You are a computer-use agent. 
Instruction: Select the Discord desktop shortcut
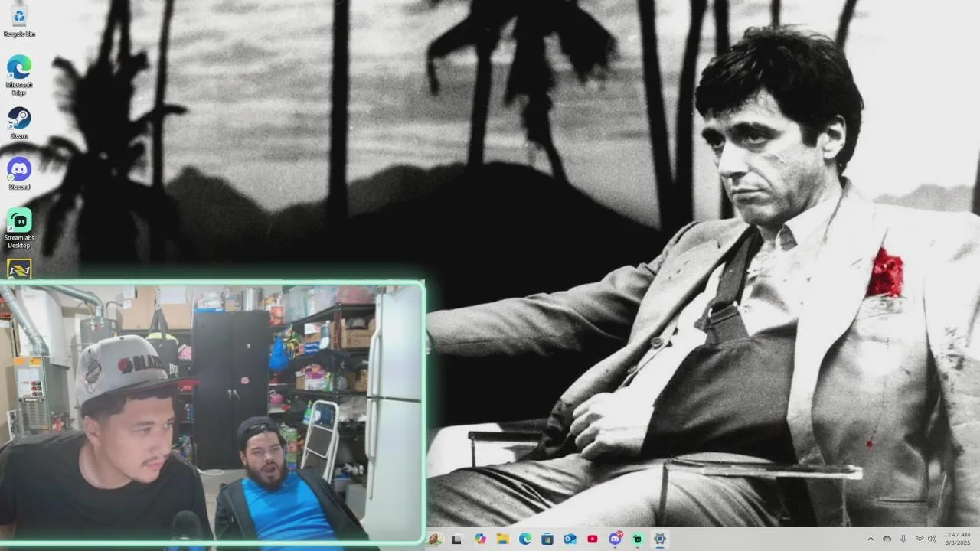19,173
